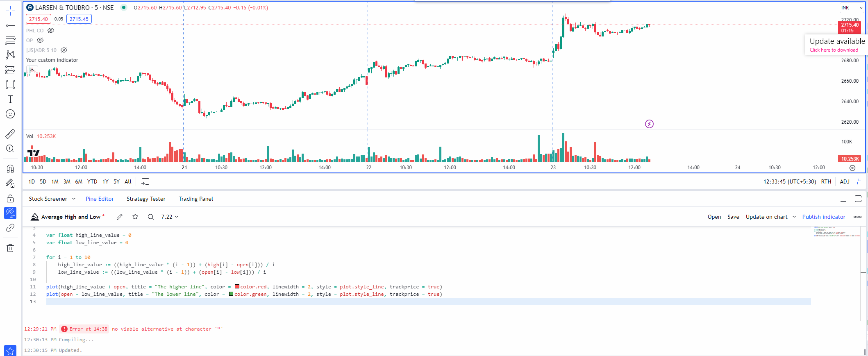Screen dimensions: 868x356
Task: Open the Stock Screener tab
Action: click(48, 199)
